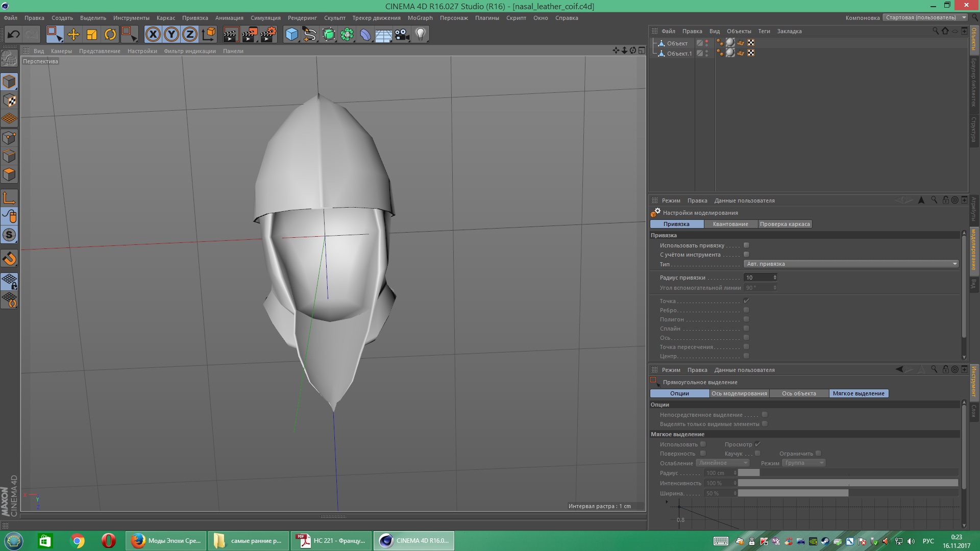Click the Радиус soft selection slider

tap(848, 473)
